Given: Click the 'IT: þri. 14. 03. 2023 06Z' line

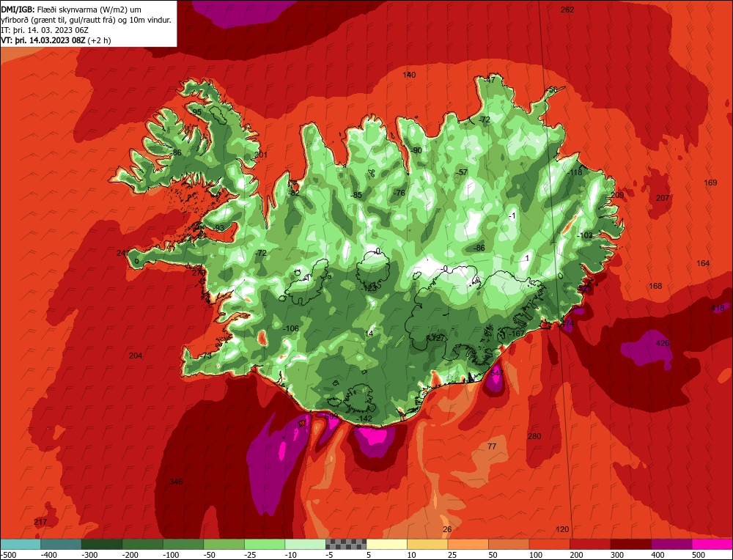Looking at the screenshot, I should (44, 30).
